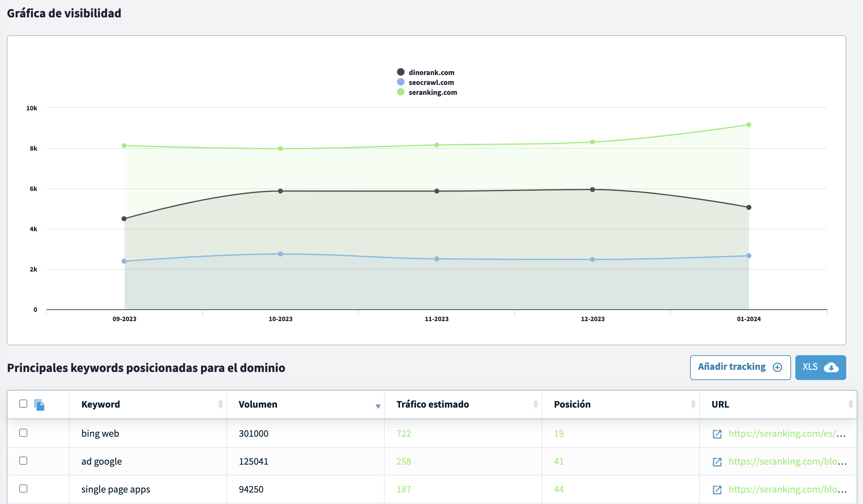Click the 01-2024 seranking data point
863x504 pixels.
(x=749, y=125)
